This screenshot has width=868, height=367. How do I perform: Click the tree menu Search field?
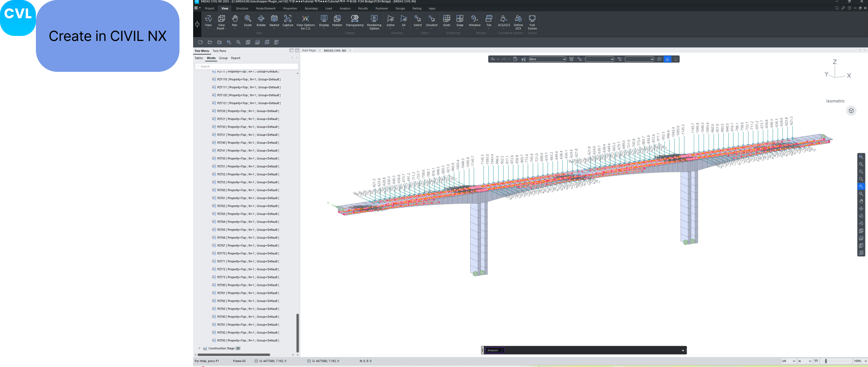247,66
